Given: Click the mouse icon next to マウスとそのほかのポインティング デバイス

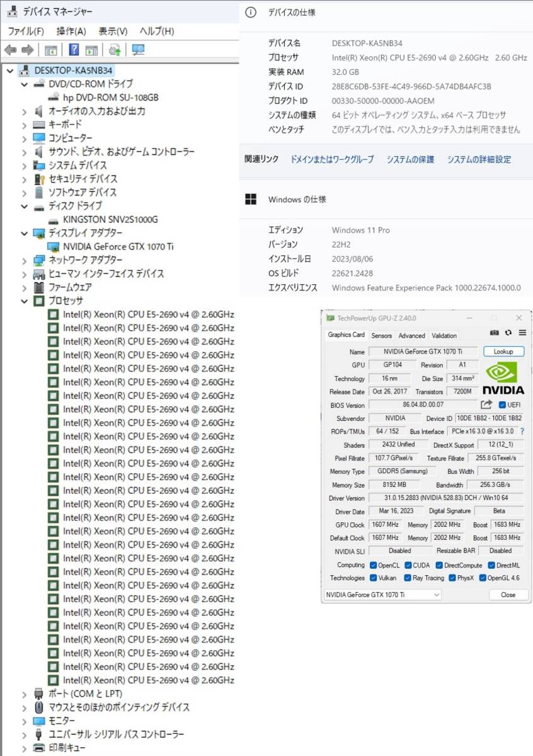Looking at the screenshot, I should click(x=39, y=707).
